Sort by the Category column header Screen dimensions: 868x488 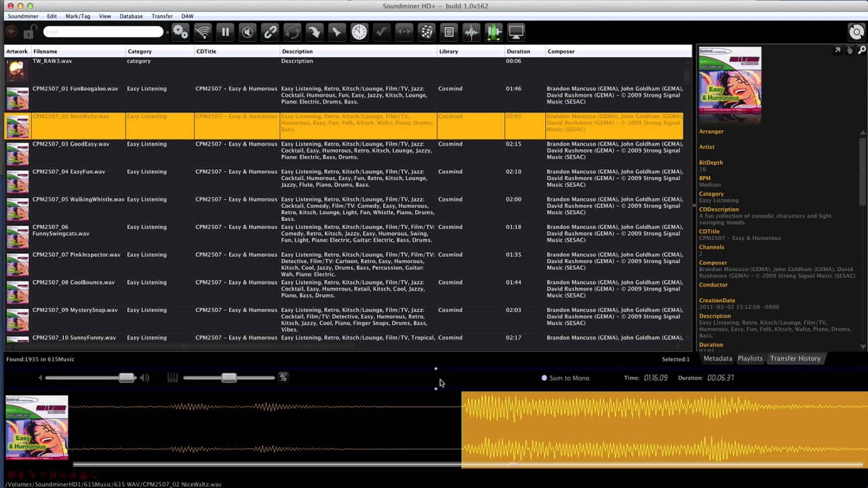tap(160, 52)
